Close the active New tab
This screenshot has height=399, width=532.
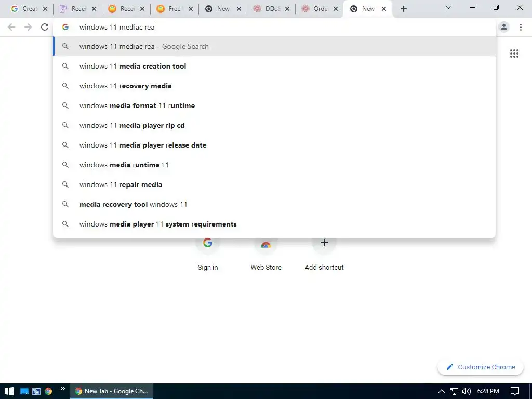click(384, 9)
